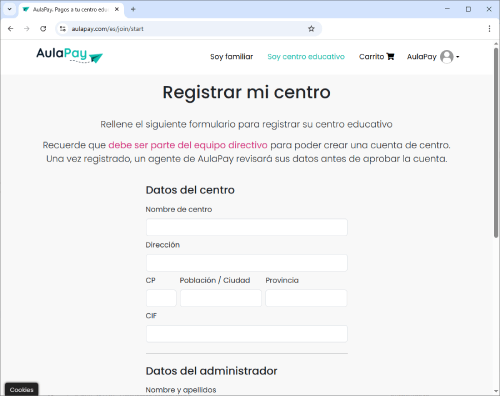The height and width of the screenshot is (396, 500).
Task: Click 'debe ser parte del equipo directivo' text
Action: (x=188, y=145)
